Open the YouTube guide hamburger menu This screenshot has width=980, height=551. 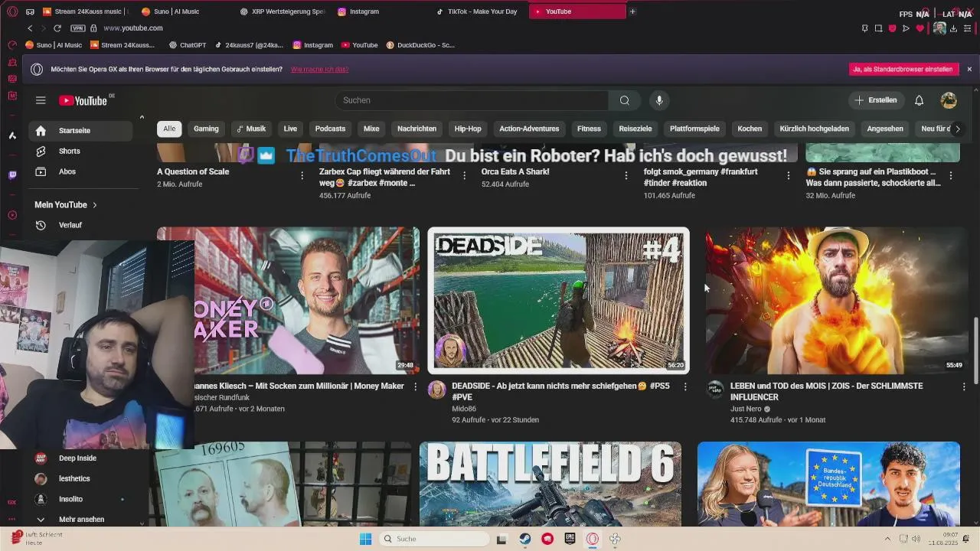41,100
